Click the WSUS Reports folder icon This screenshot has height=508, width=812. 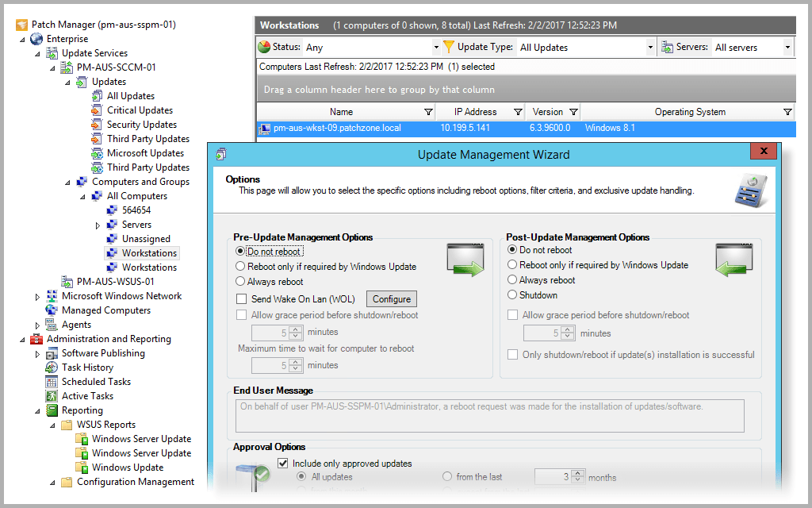point(67,424)
